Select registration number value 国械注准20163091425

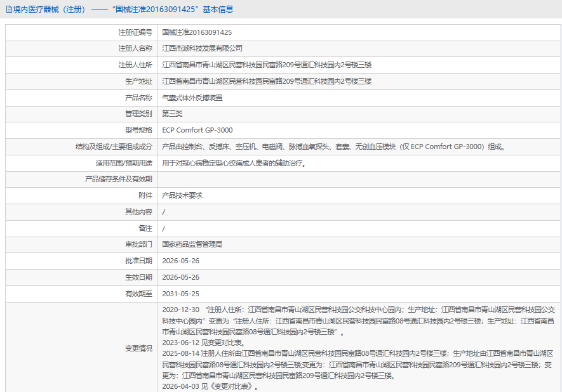[x=197, y=32]
